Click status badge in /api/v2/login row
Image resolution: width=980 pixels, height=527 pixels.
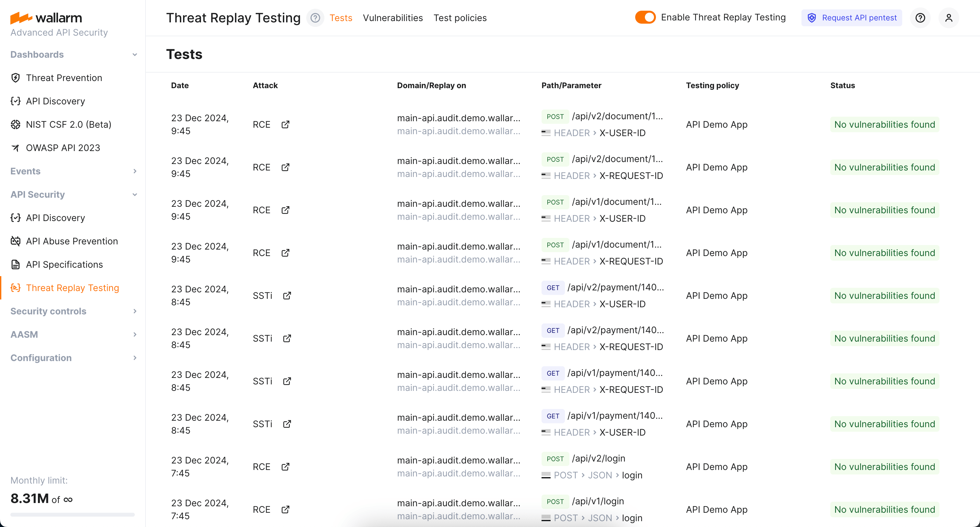[884, 467]
